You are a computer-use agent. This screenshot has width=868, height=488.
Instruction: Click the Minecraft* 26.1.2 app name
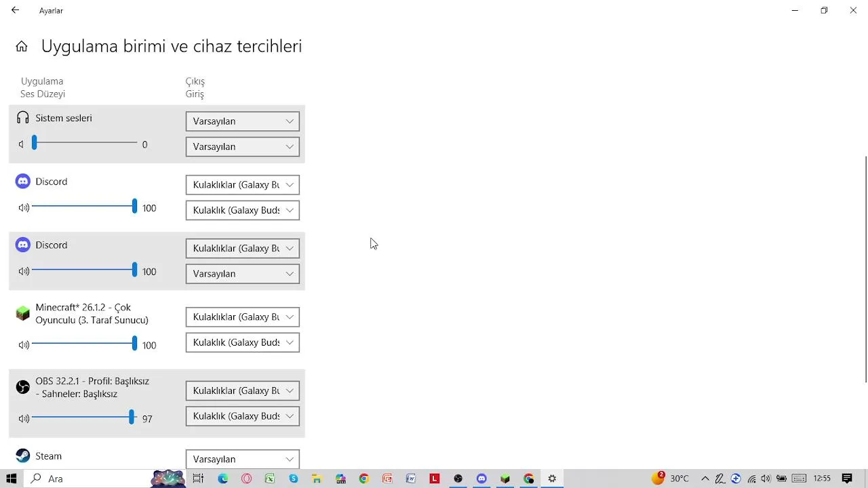92,314
